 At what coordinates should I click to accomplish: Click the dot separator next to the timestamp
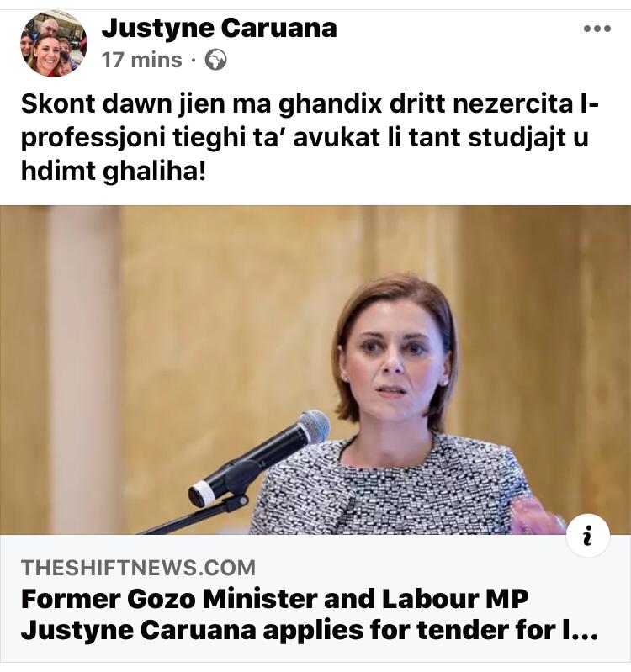pyautogui.click(x=194, y=61)
